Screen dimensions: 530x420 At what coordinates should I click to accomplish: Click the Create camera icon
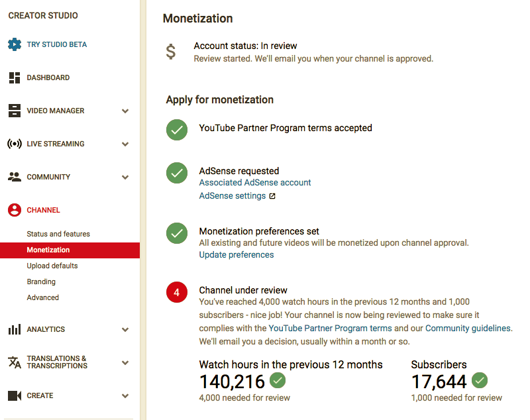pyautogui.click(x=15, y=395)
